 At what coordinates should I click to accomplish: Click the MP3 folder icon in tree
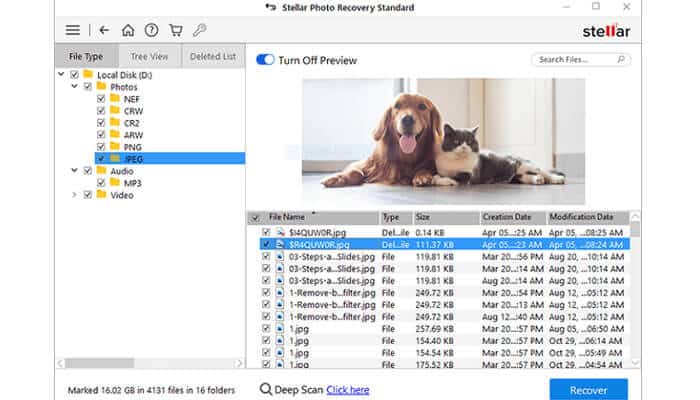[x=115, y=183]
